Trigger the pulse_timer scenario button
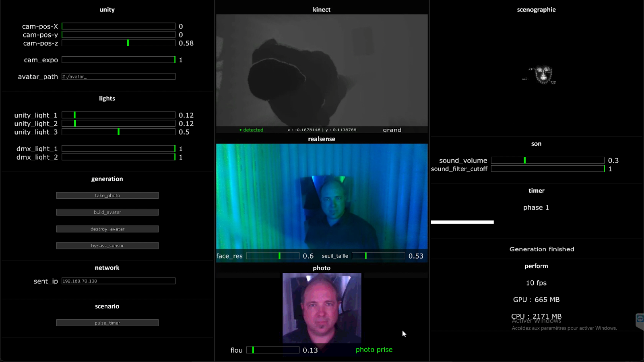 107,323
